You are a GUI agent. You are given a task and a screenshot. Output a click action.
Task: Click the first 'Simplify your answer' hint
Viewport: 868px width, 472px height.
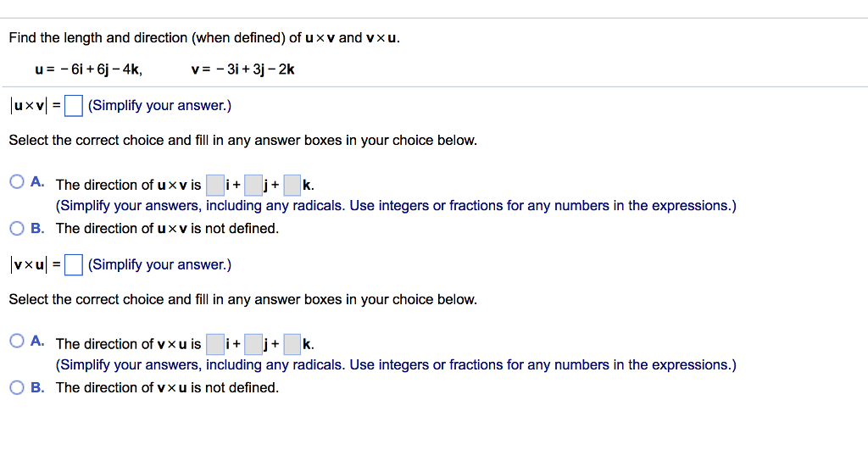[159, 106]
